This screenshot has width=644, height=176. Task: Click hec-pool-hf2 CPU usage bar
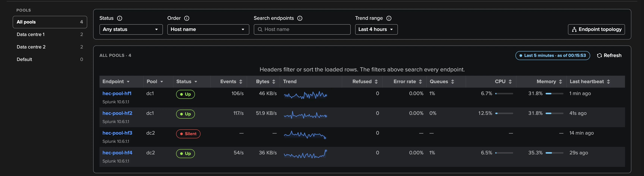click(x=504, y=113)
